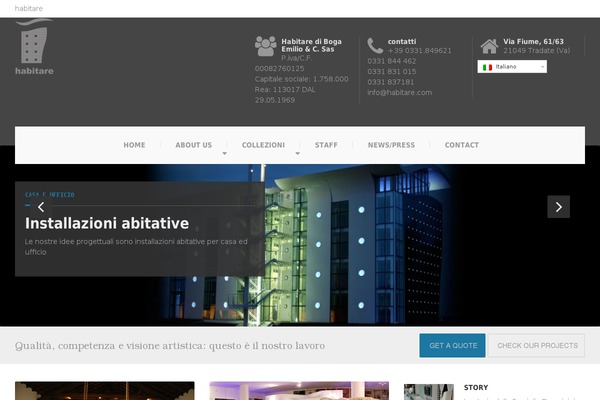Open the About Us menu item
The height and width of the screenshot is (400, 600).
pyautogui.click(x=194, y=145)
